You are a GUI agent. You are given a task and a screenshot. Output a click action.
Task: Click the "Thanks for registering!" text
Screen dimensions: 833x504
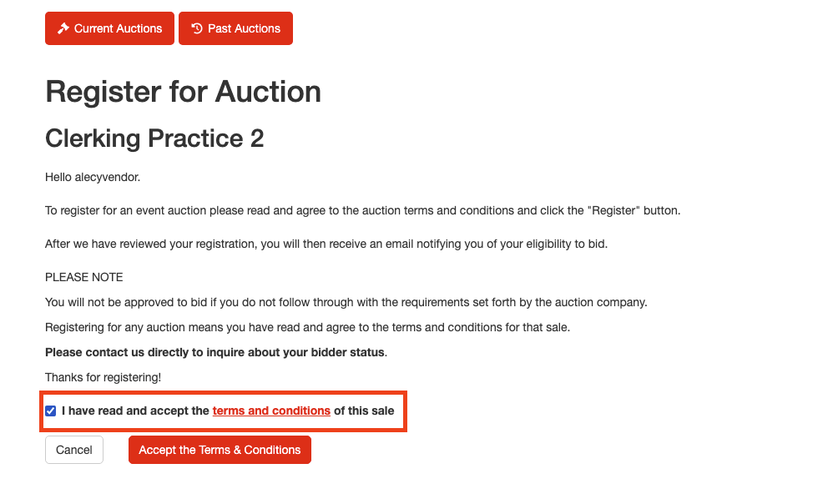pos(103,377)
